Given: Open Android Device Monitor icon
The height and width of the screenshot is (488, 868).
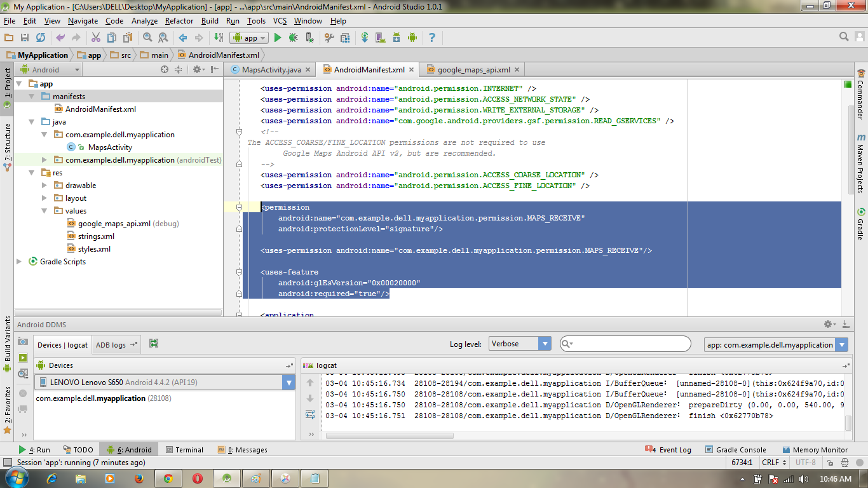Looking at the screenshot, I should coord(412,38).
